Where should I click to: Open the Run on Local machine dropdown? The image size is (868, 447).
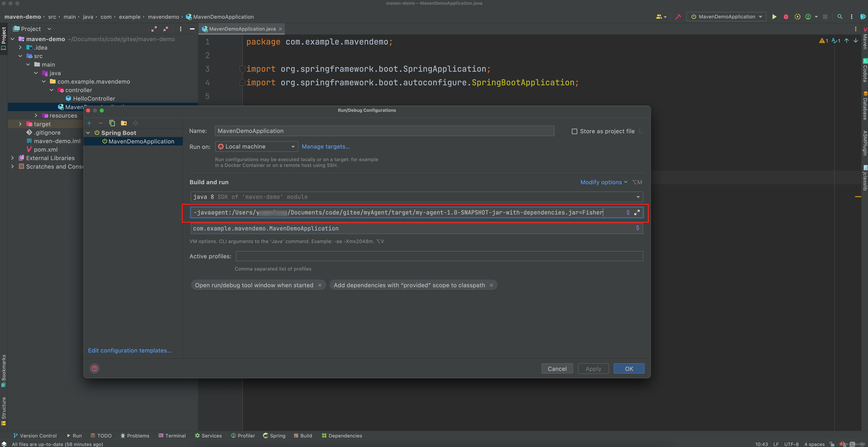(256, 146)
